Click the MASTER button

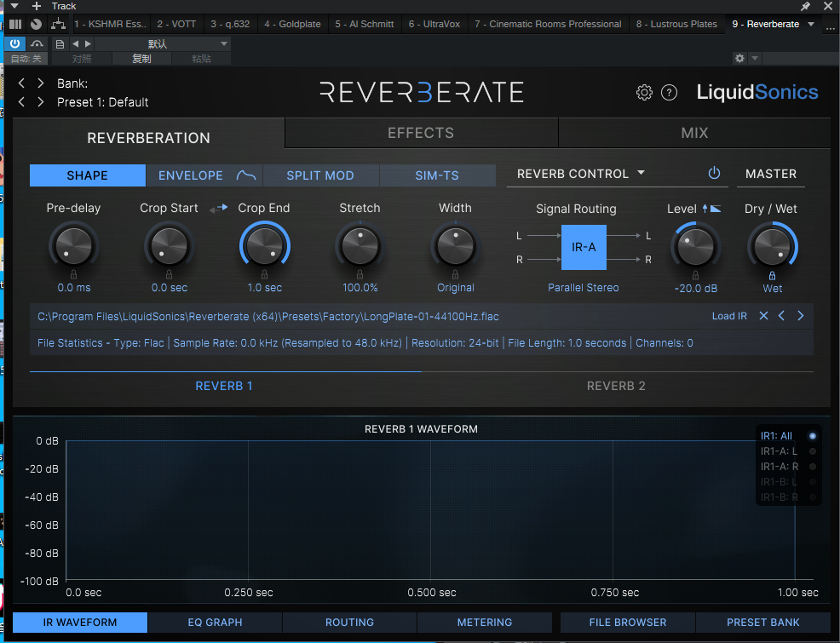[x=771, y=174]
